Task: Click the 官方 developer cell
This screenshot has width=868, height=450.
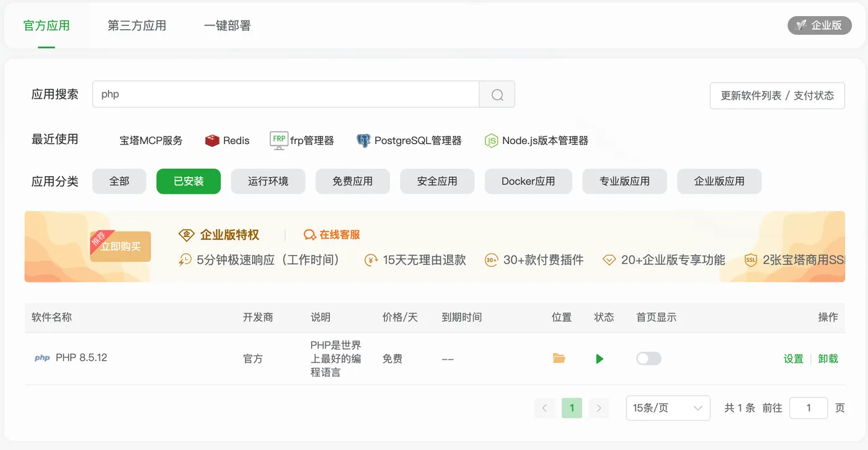Action: [253, 359]
